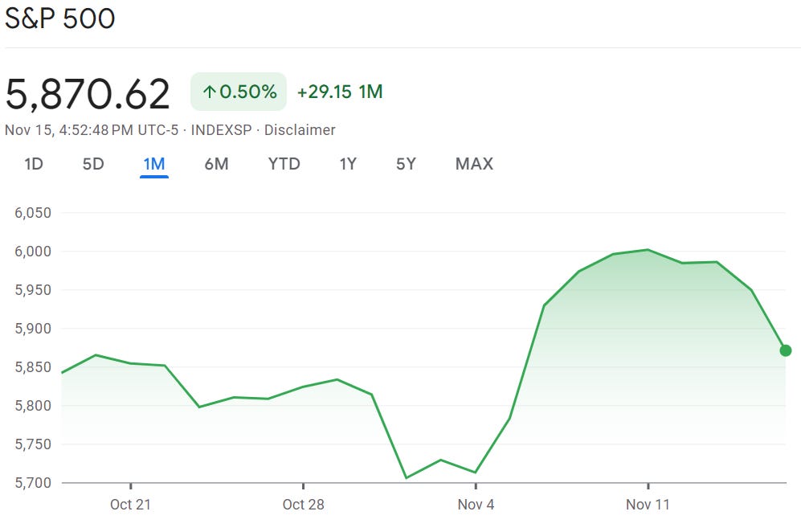Screen dimensions: 801x532
Task: Click the 5,850 y-axis label
Action: coord(33,367)
